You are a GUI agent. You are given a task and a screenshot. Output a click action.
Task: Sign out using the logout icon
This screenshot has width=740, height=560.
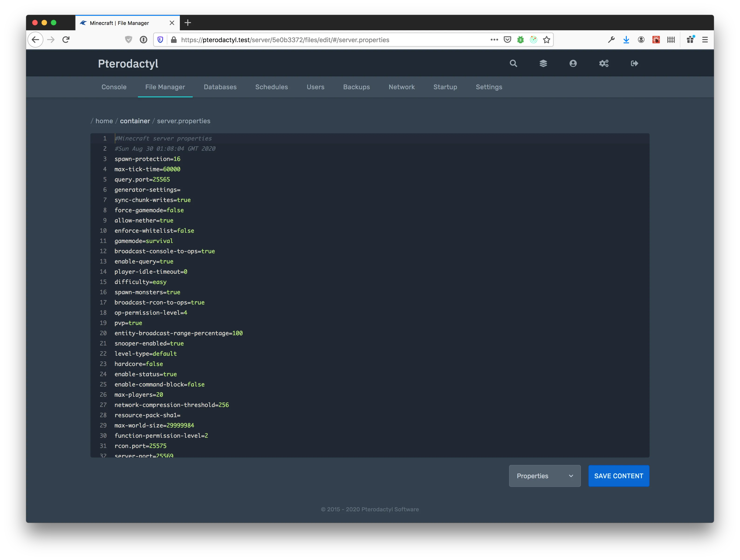click(x=634, y=63)
